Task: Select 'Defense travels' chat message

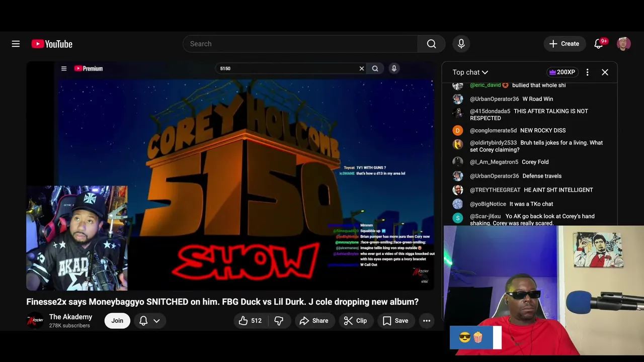Action: coord(542,176)
